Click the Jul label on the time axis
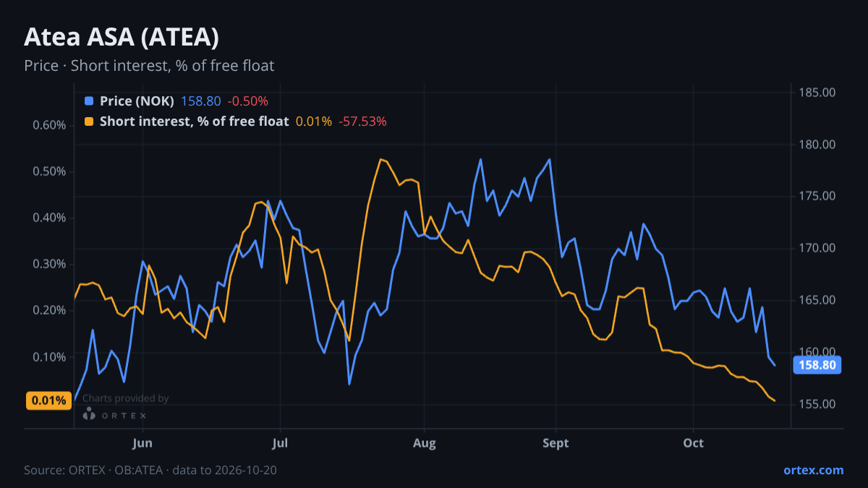 (x=280, y=443)
